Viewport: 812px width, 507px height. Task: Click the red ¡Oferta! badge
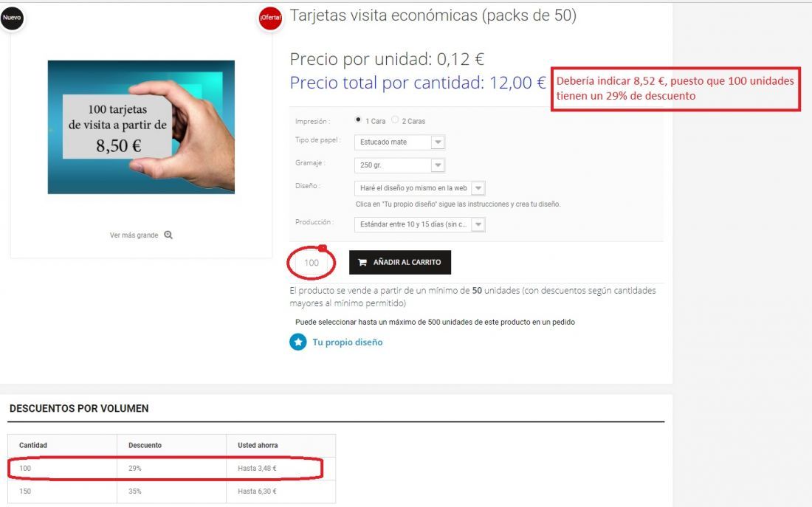[270, 18]
